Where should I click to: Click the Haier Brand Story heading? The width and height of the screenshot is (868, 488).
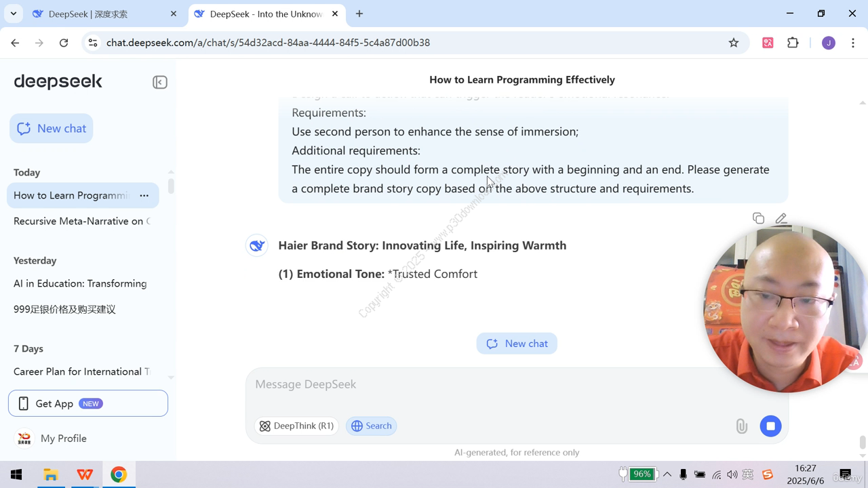422,245
